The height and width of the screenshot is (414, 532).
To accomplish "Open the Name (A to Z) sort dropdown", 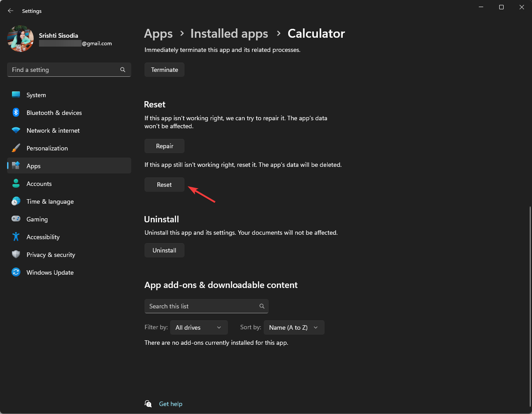I will [294, 327].
